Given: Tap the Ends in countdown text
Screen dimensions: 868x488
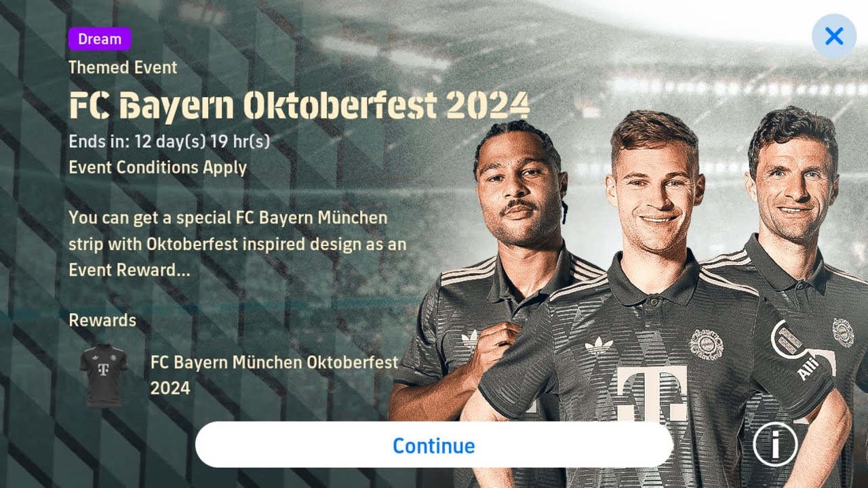Looking at the screenshot, I should coord(170,142).
